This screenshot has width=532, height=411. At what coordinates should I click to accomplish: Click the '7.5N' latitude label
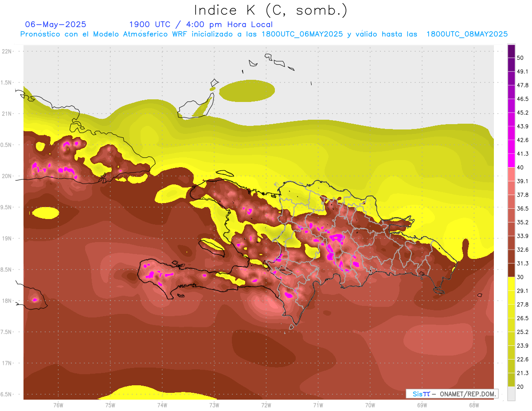[x=7, y=332]
